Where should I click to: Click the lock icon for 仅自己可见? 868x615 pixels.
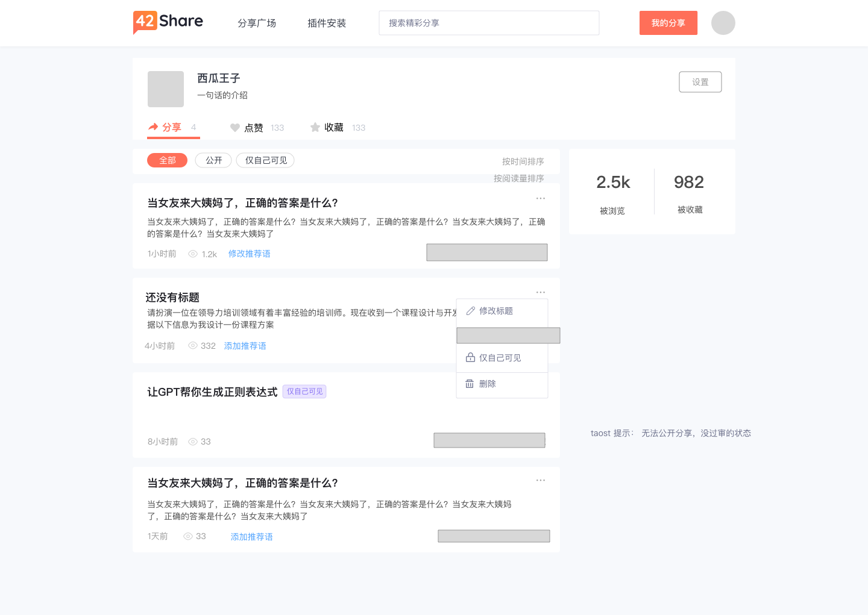click(470, 357)
